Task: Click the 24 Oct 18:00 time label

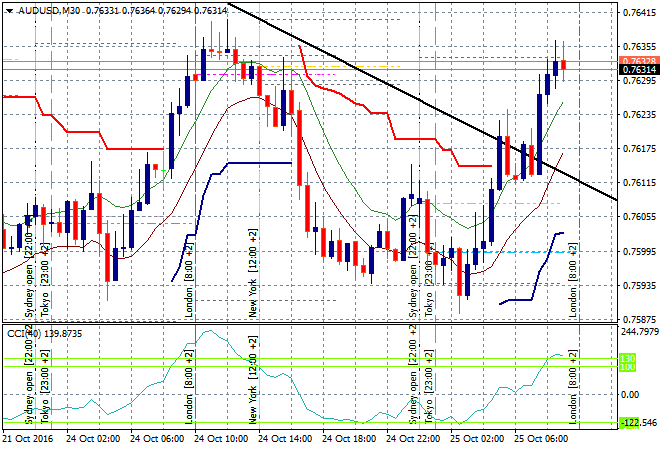Action: [x=349, y=439]
